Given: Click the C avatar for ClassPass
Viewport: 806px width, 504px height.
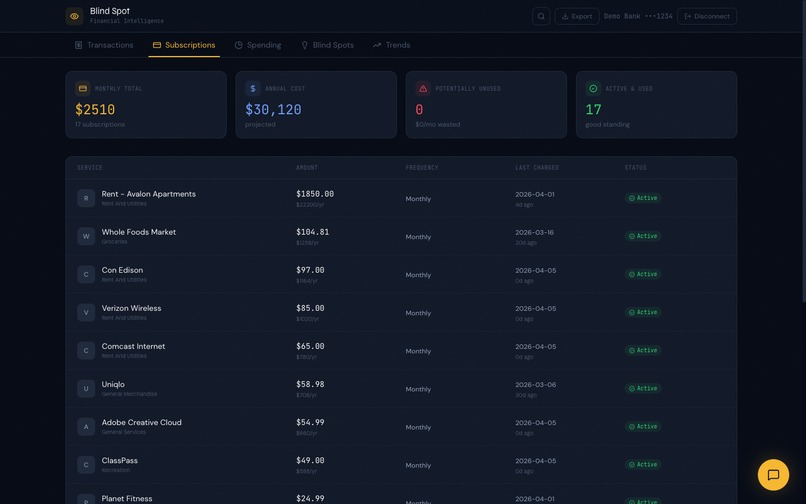Looking at the screenshot, I should tap(86, 464).
